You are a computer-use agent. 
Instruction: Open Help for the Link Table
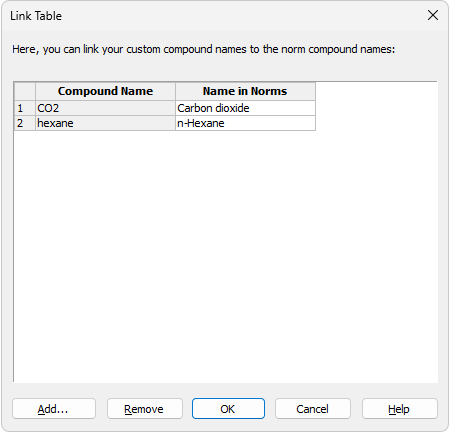400,409
